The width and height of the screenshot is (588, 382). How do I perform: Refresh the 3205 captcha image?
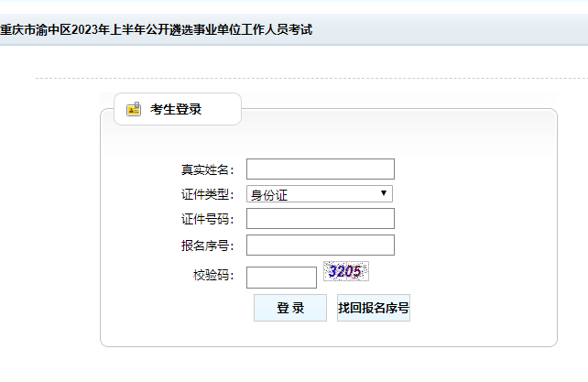click(345, 271)
